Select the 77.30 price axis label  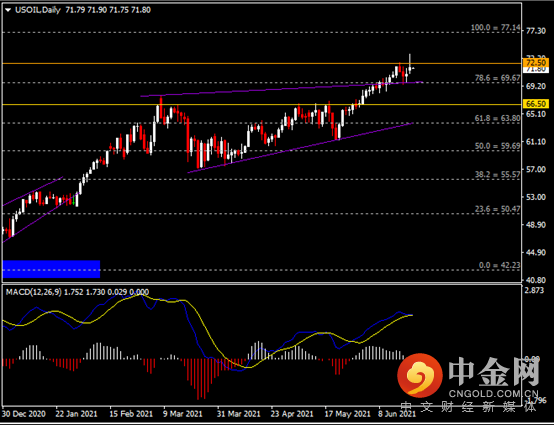click(x=536, y=31)
